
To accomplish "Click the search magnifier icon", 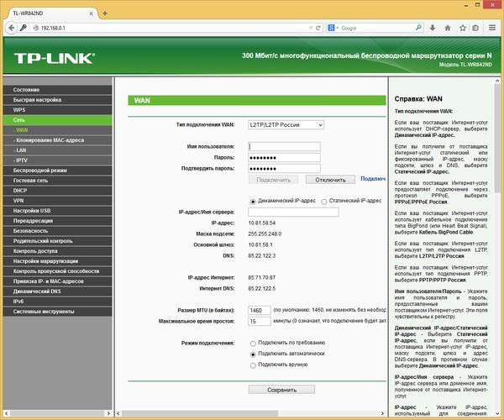I will 418,28.
